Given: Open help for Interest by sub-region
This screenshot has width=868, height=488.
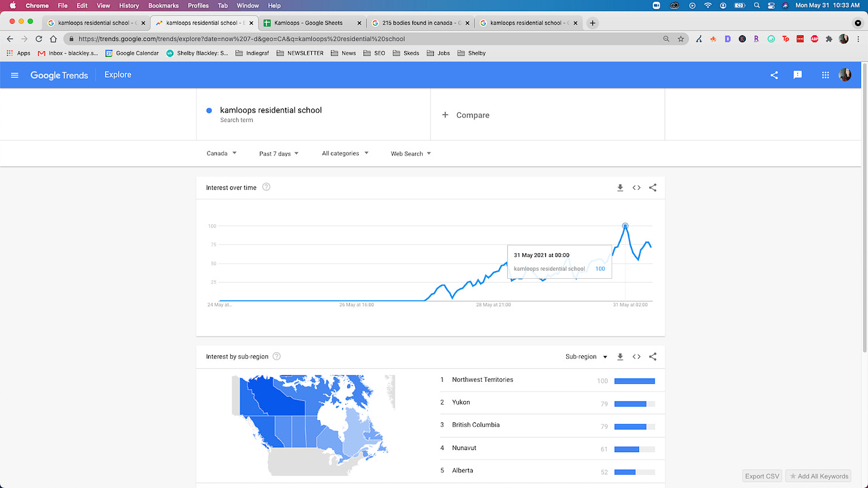Looking at the screenshot, I should pos(277,356).
